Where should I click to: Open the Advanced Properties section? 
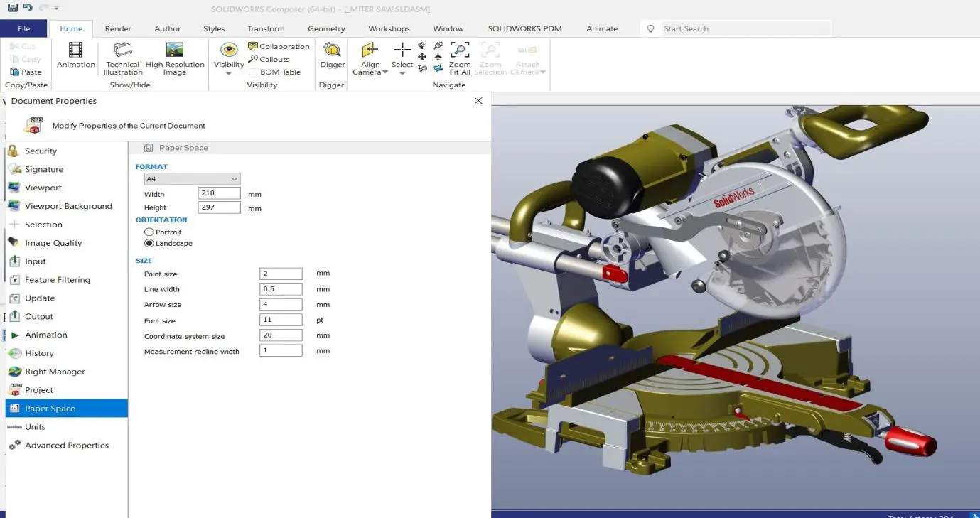click(67, 446)
